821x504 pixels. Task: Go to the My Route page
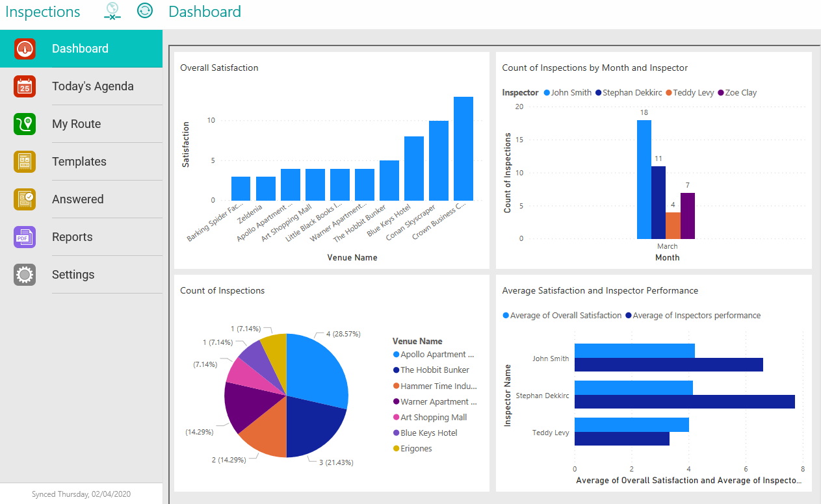click(x=76, y=124)
